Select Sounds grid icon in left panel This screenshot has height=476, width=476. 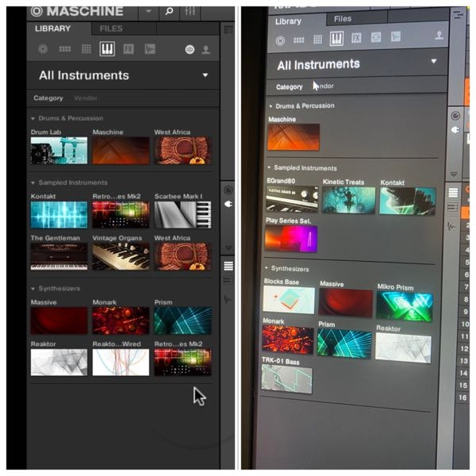[86, 49]
